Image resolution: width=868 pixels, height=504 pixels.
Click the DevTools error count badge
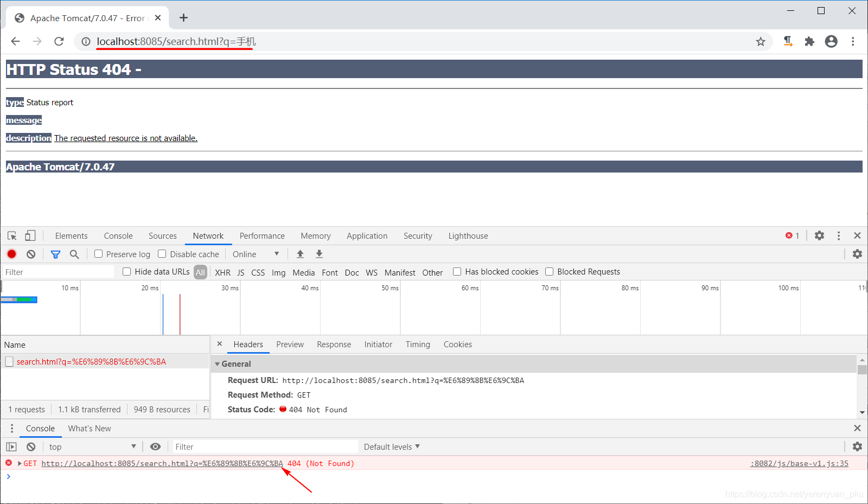pos(792,235)
